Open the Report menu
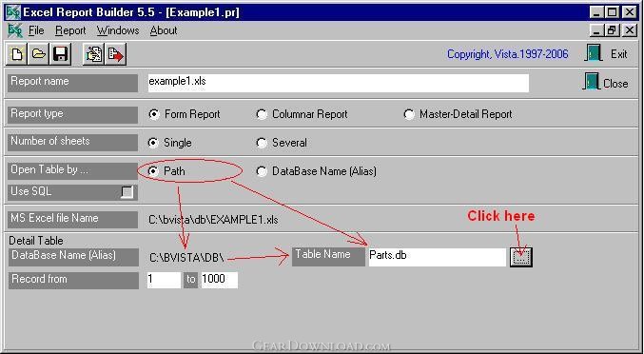644x354 pixels. (x=70, y=30)
